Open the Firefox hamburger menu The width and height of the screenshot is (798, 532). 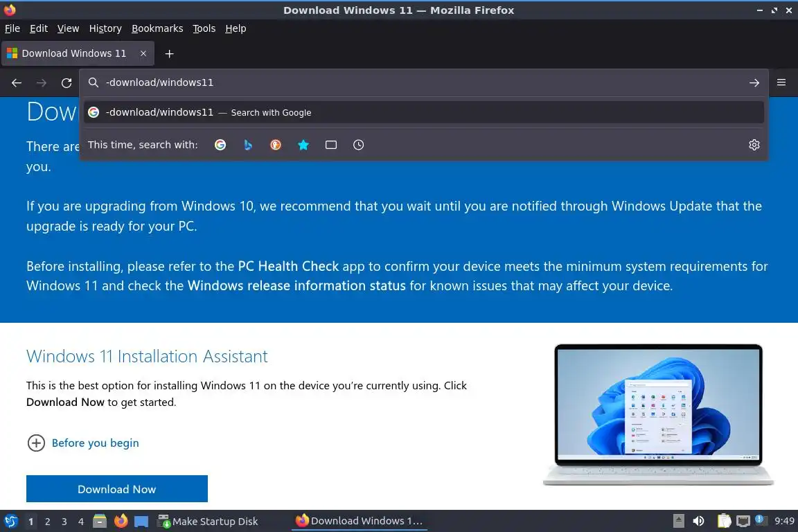(x=781, y=82)
